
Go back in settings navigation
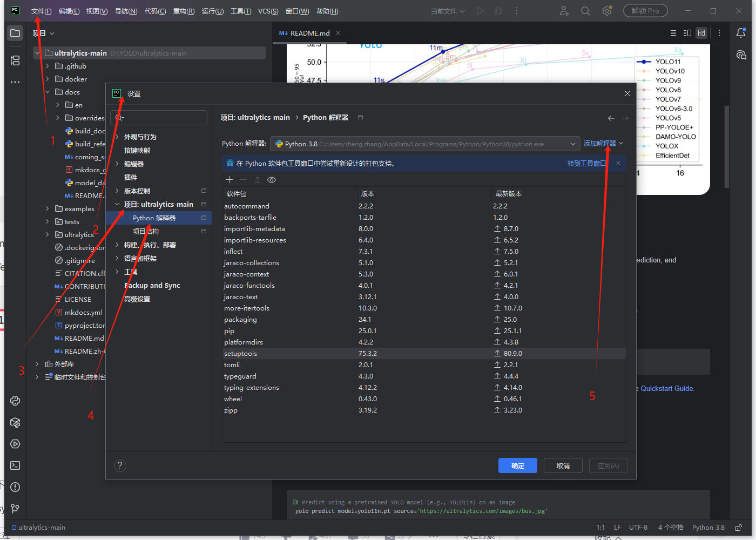pos(611,118)
